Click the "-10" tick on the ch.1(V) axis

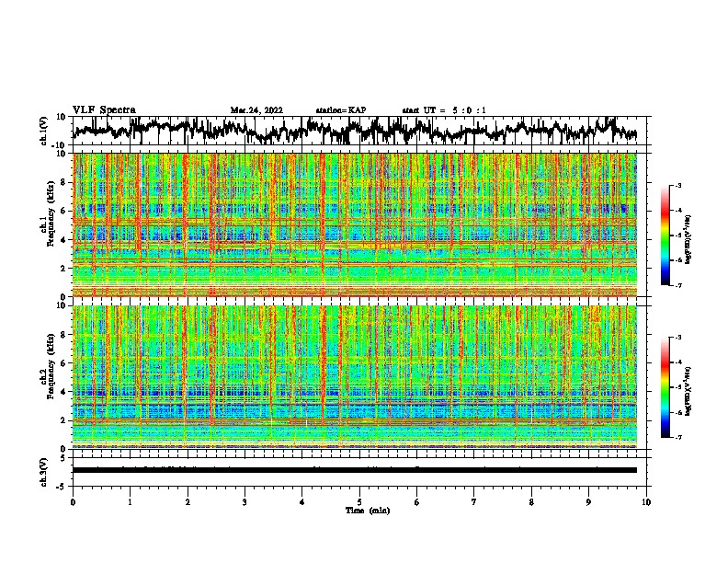(x=60, y=145)
